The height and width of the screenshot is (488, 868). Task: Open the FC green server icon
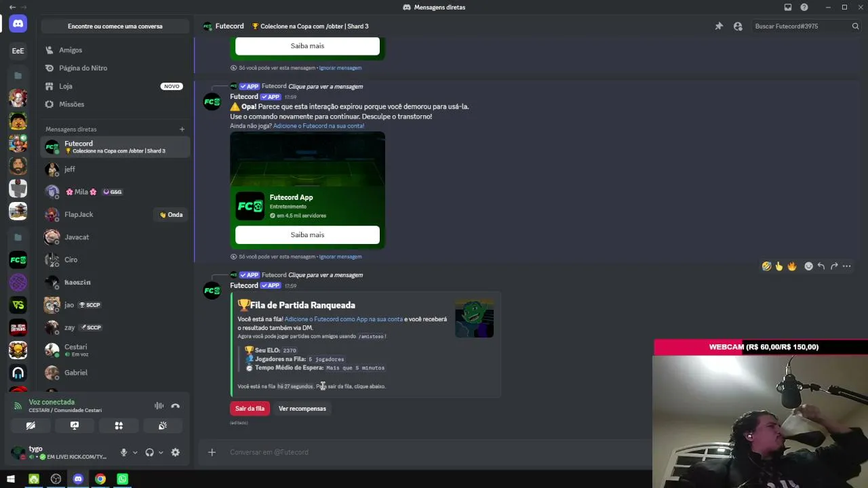(18, 260)
